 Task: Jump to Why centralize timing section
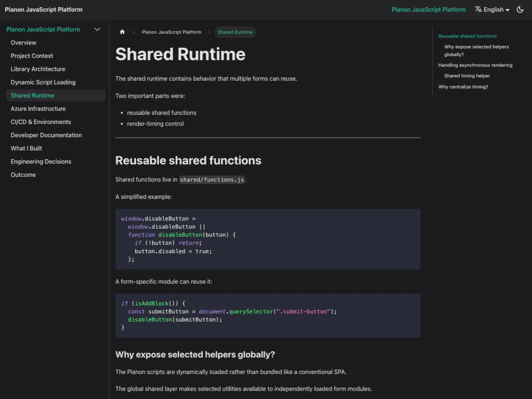point(463,87)
